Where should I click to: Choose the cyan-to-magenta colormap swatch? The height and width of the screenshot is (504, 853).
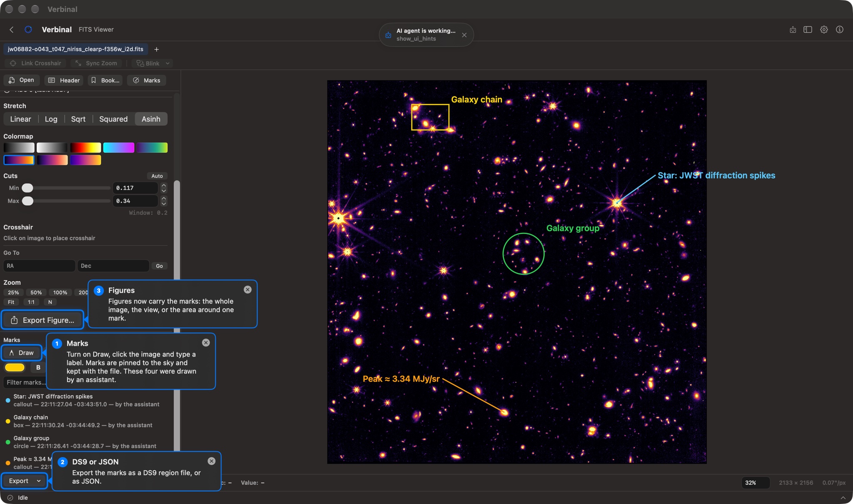click(119, 147)
